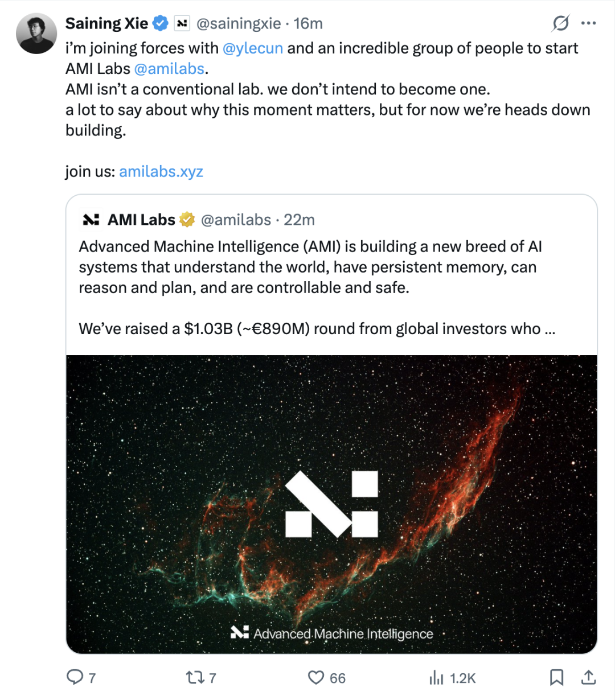The image size is (615, 700).
Task: Open the Grok slash-circle icon
Action: point(560,23)
